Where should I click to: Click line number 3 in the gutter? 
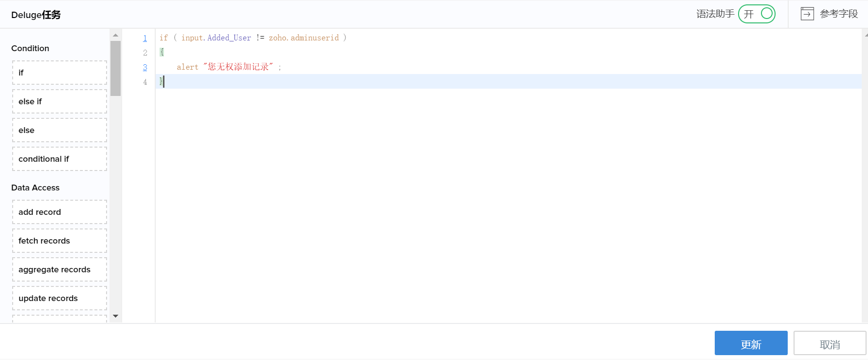point(145,67)
